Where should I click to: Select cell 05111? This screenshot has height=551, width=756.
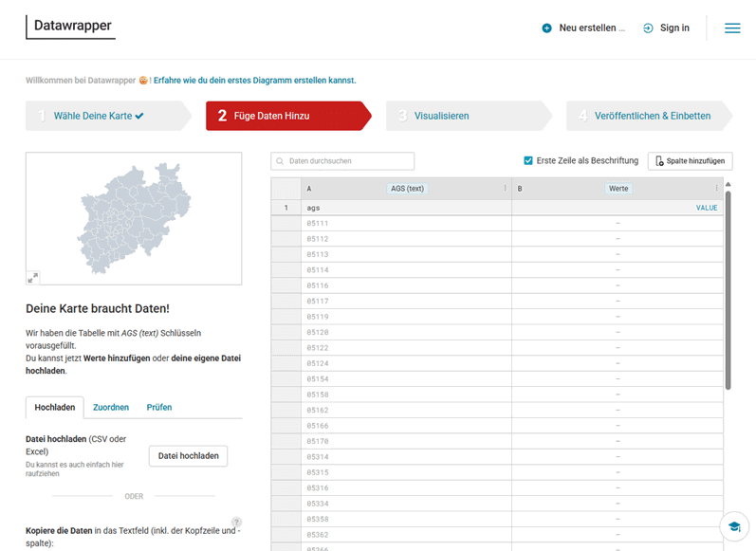point(406,223)
